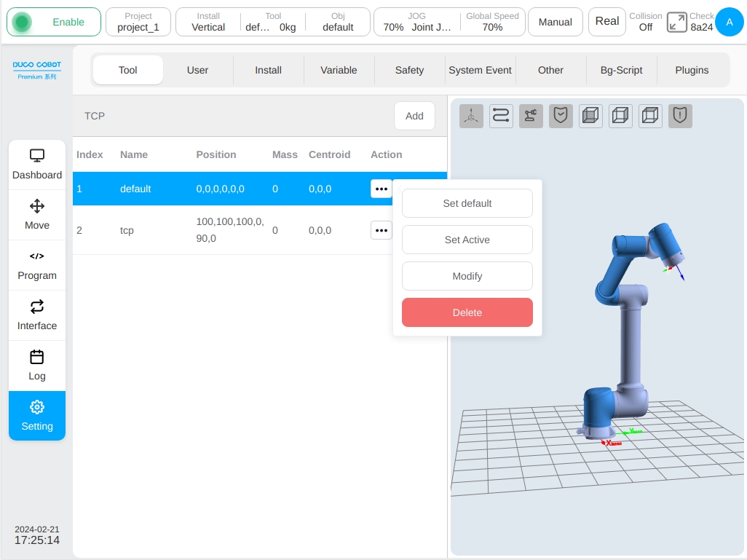The width and height of the screenshot is (747, 560).
Task: Click the Add TCP button
Action: point(414,116)
